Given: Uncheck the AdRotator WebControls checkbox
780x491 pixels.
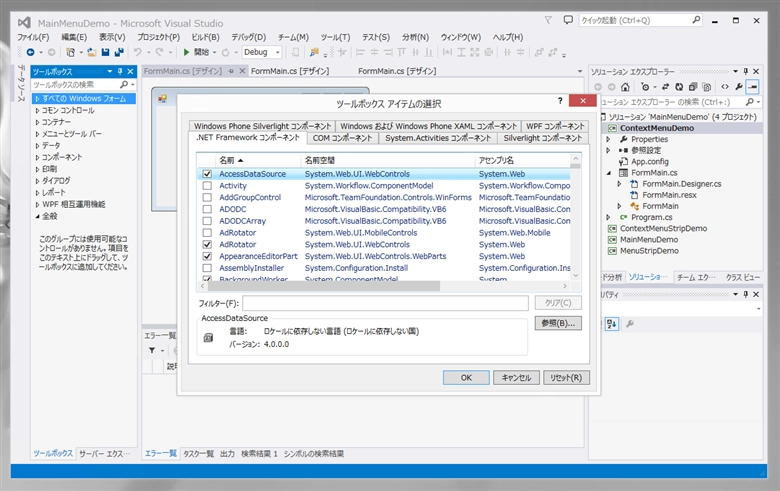Looking at the screenshot, I should [x=207, y=245].
